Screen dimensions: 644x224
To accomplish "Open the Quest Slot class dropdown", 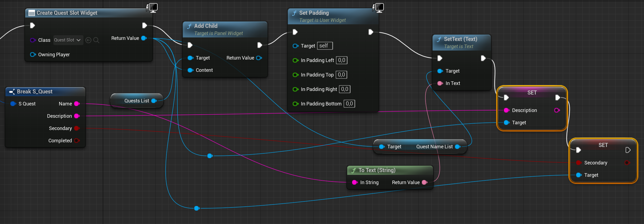I will coord(68,40).
